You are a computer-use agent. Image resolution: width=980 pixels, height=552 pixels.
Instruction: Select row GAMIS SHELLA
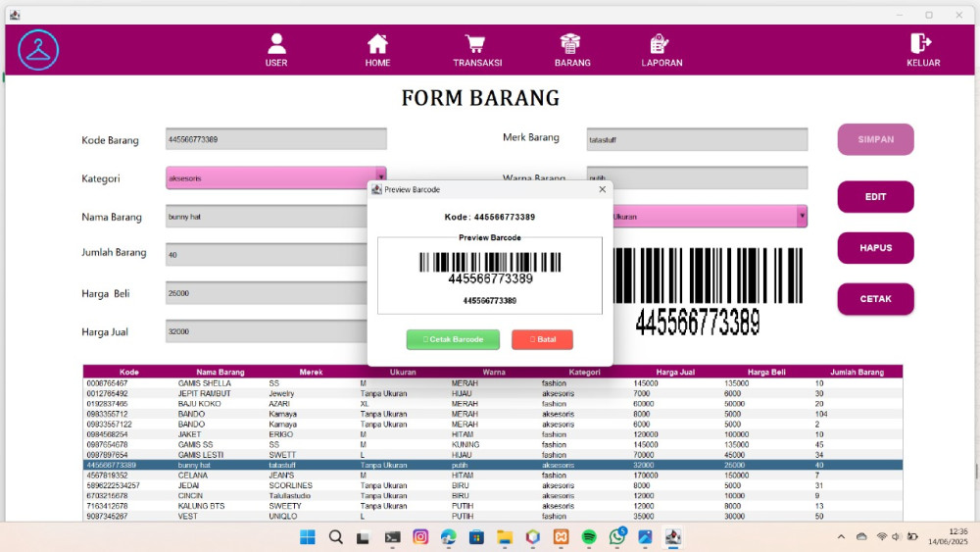[493, 383]
